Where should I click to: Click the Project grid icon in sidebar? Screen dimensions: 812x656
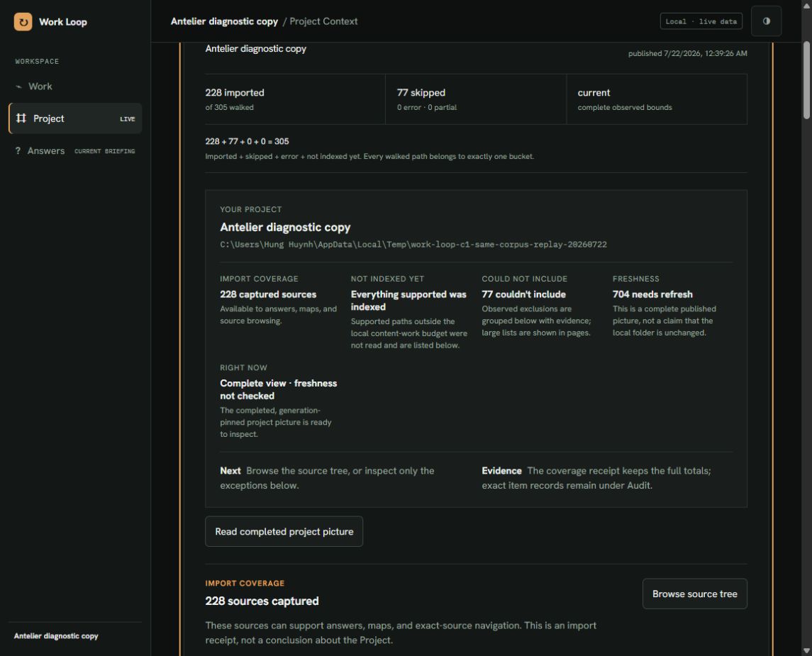(x=21, y=118)
